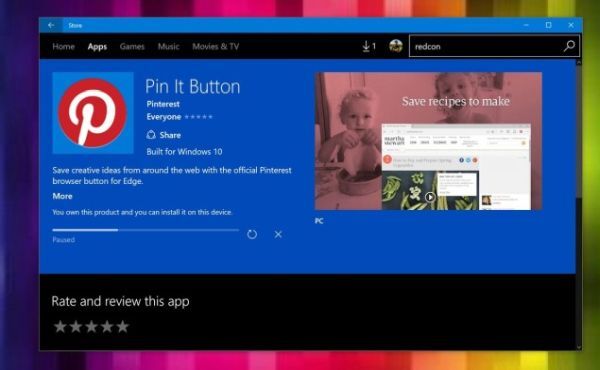Focus the search box containing redcon
600x370 pixels.
pyautogui.click(x=486, y=46)
